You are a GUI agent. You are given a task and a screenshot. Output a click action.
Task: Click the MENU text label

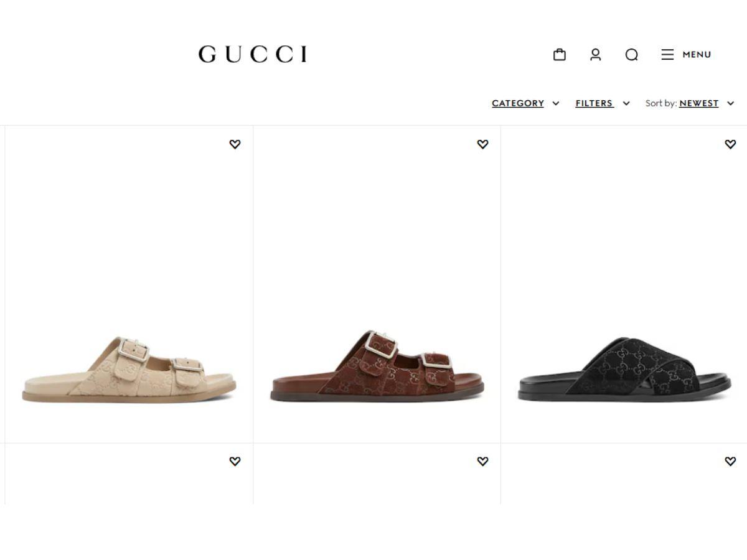point(697,55)
